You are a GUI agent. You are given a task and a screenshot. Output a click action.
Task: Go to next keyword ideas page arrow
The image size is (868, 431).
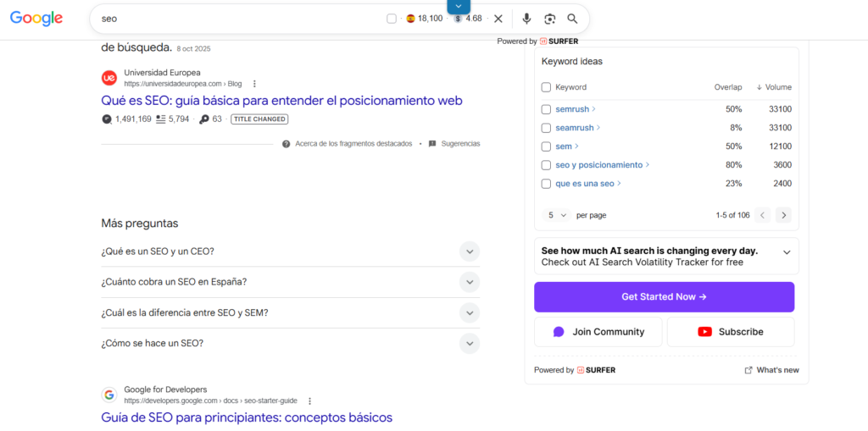coord(783,215)
